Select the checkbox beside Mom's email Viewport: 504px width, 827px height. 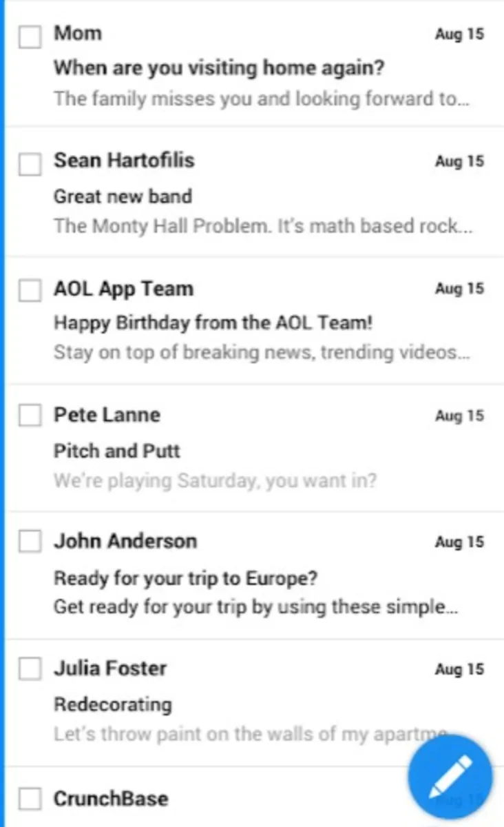click(30, 37)
